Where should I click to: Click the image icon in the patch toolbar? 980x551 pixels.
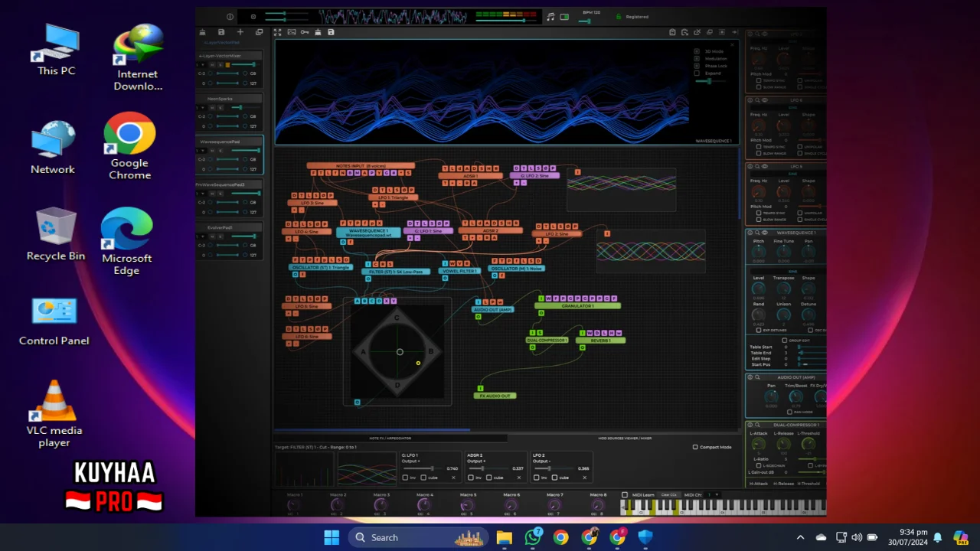coord(292,32)
